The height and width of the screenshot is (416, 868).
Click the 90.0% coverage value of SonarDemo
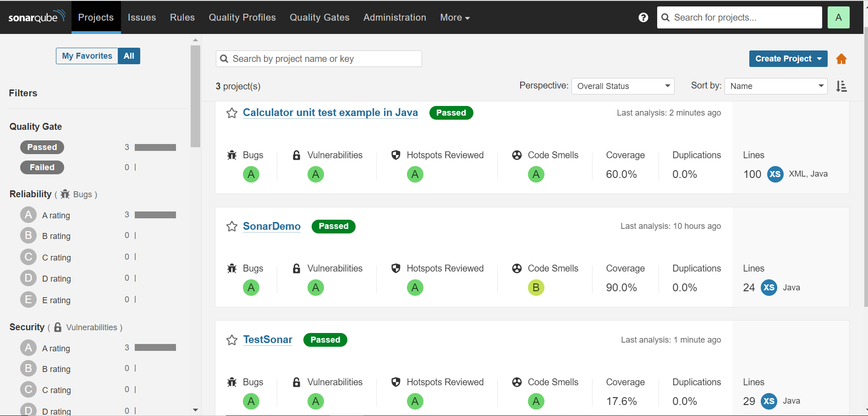coord(621,288)
